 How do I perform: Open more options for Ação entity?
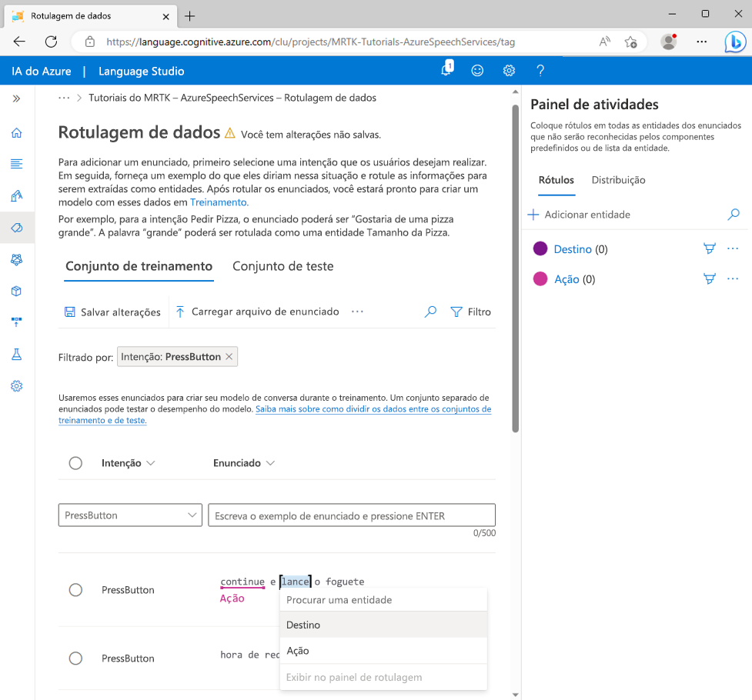coord(733,278)
